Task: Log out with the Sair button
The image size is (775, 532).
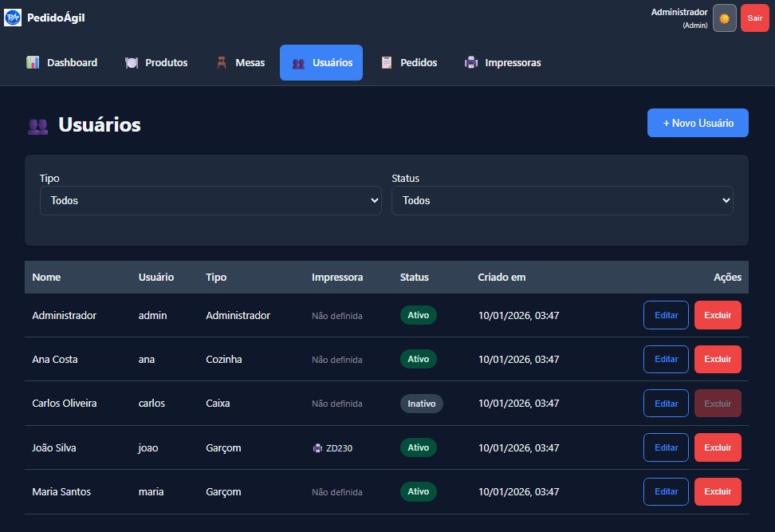Action: pyautogui.click(x=754, y=18)
